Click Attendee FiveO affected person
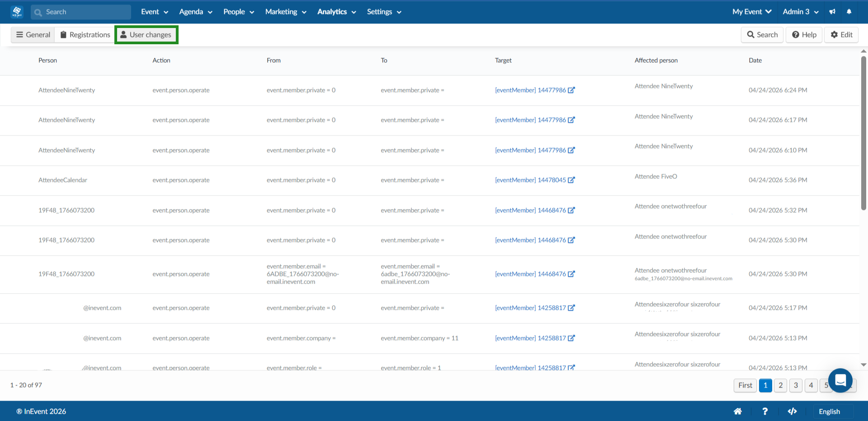Screen dimensions: 868x421 pyautogui.click(x=656, y=176)
